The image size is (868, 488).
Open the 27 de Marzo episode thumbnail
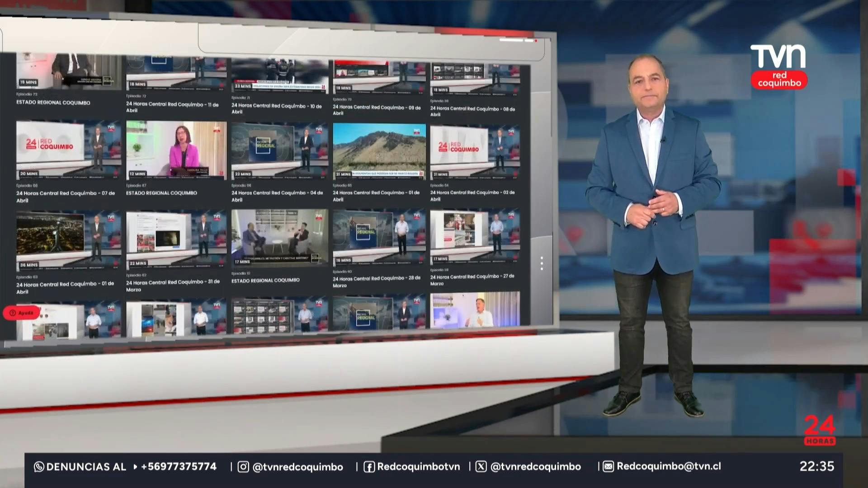(475, 236)
